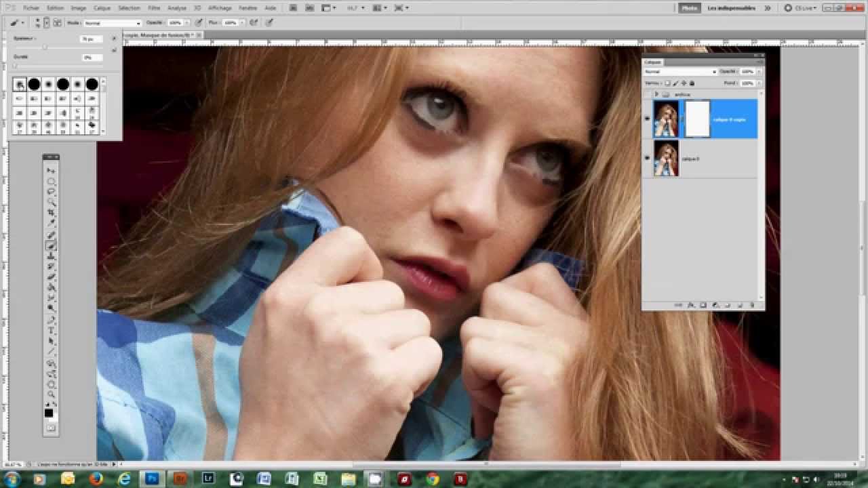Pick the Crop tool in the toolbox
The height and width of the screenshot is (488, 868).
[x=51, y=213]
